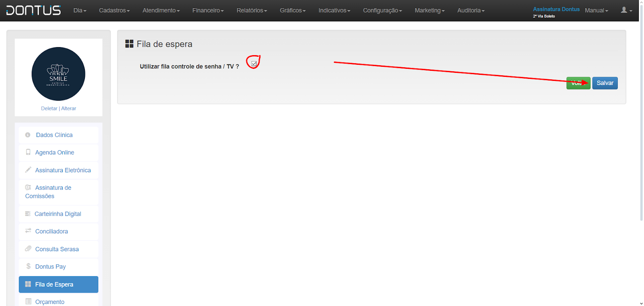Viewport: 644px width, 306px height.
Task: Open the user account icon menu
Action: (x=626, y=10)
